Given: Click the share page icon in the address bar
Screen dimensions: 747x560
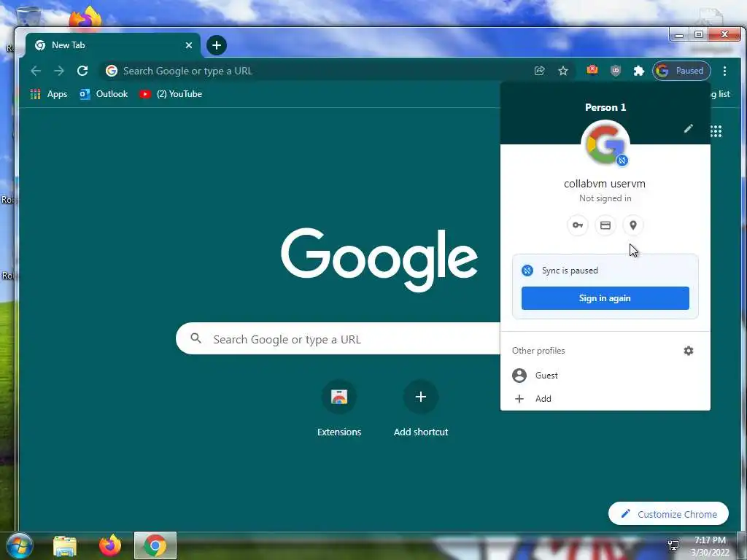Looking at the screenshot, I should (x=539, y=71).
